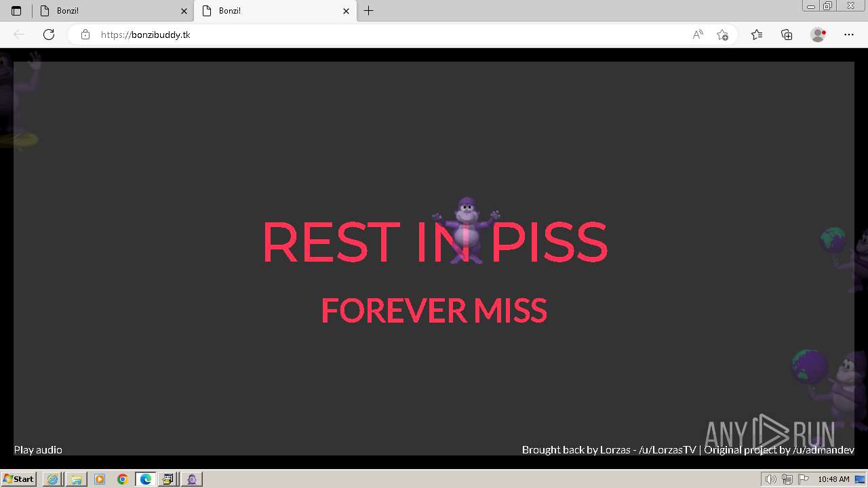Add this page to favorites
This screenshot has width=868, height=488.
click(x=722, y=35)
